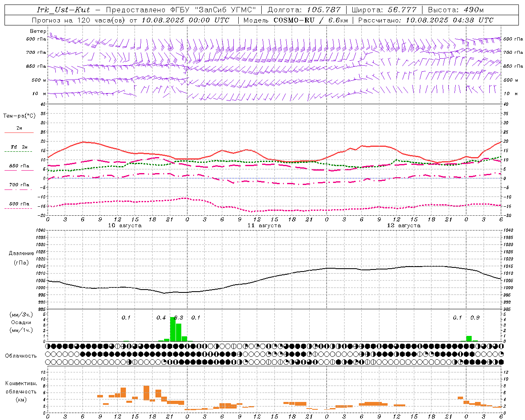The image size is (525, 420).
Task: Click the '700 гПа' temperature legend entry
Action: (x=19, y=185)
